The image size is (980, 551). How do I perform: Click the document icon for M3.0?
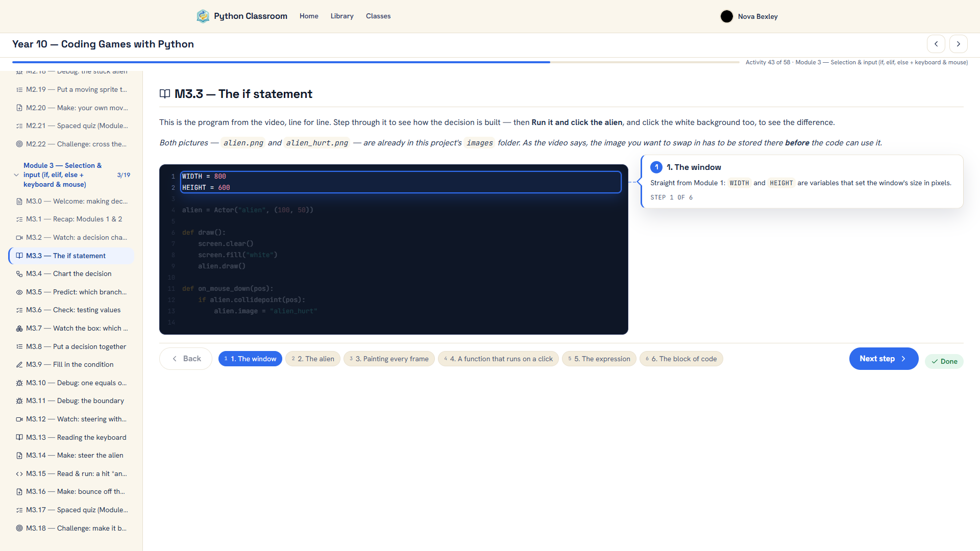(x=19, y=202)
